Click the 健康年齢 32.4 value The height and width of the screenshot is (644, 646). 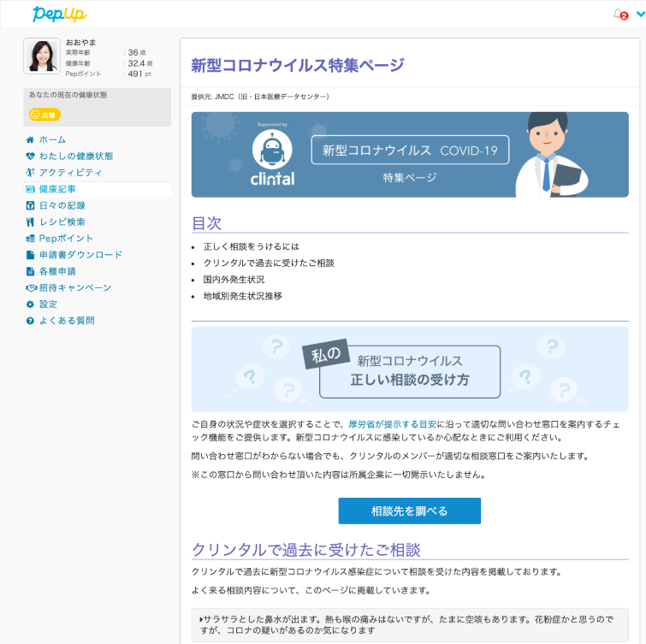click(140, 63)
